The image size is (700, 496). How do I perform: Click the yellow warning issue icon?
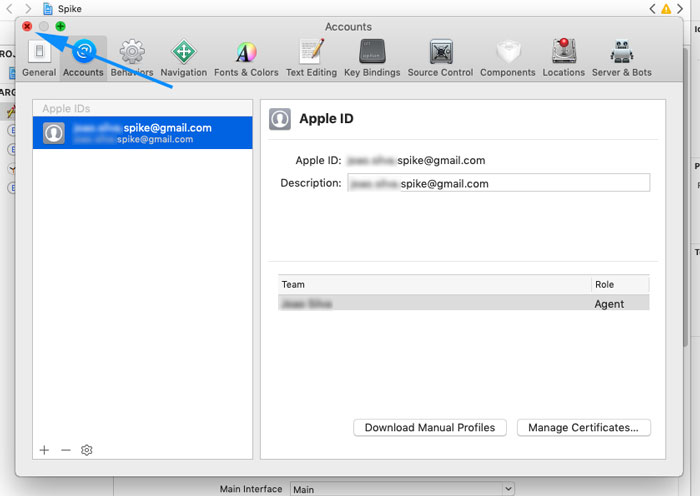point(666,8)
